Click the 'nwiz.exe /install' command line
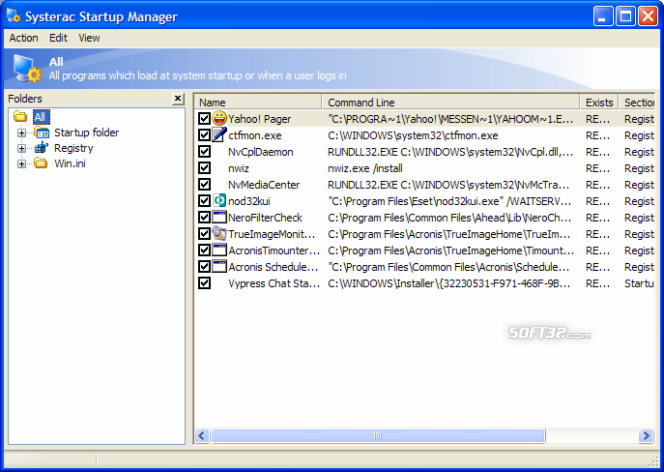This screenshot has height=472, width=664. [x=365, y=168]
